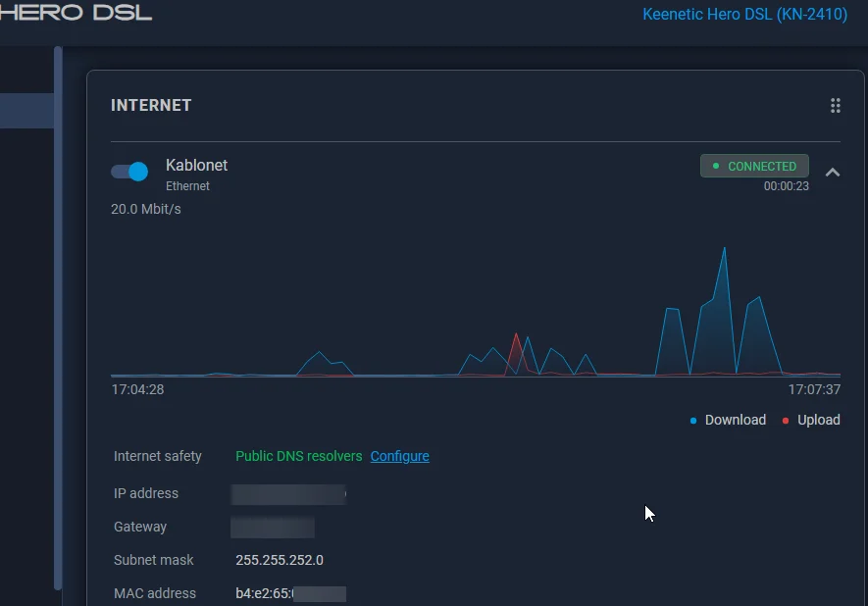The height and width of the screenshot is (606, 868).
Task: Open the Internet card drag-handle dots menu
Action: tap(836, 106)
